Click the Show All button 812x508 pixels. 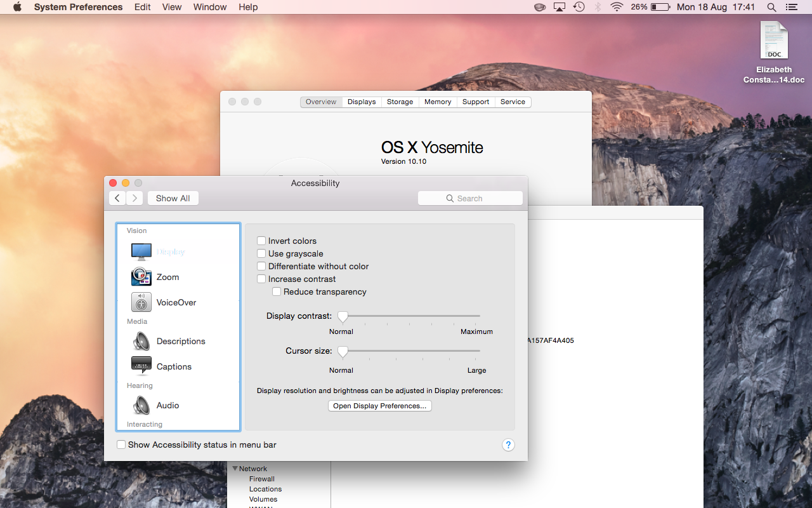[x=173, y=198]
